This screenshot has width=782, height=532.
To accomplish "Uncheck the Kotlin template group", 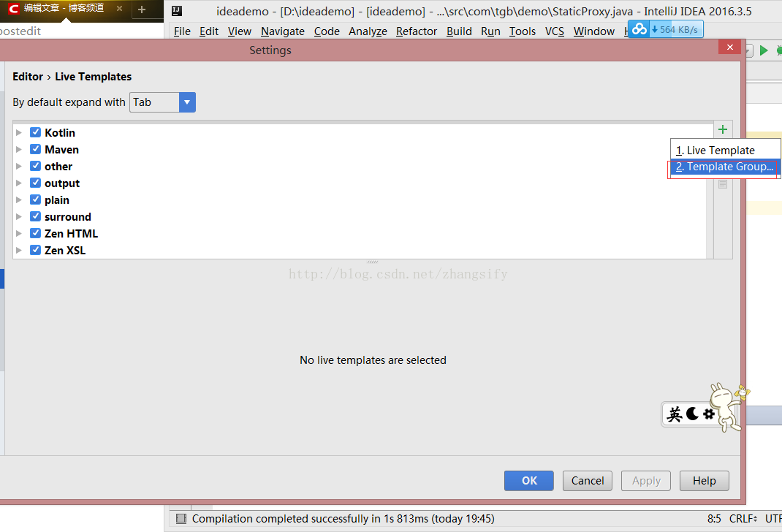I will pyautogui.click(x=35, y=132).
